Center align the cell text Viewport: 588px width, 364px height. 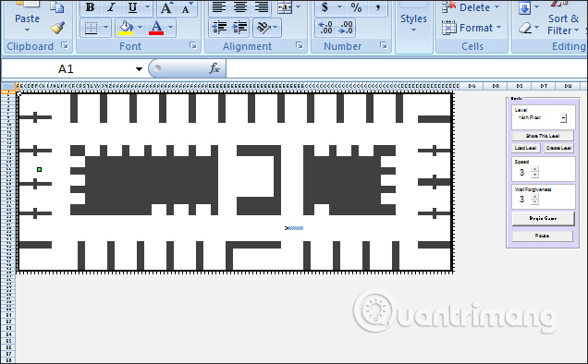click(x=240, y=7)
